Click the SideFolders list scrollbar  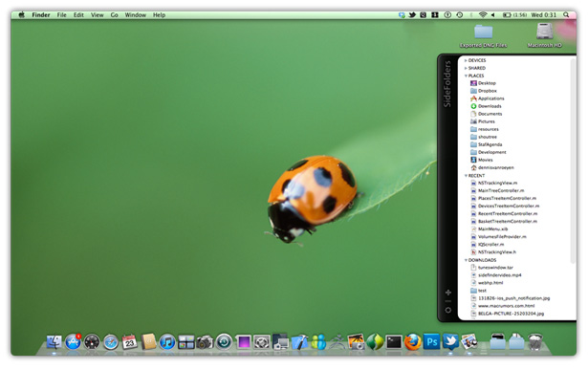tap(573, 162)
